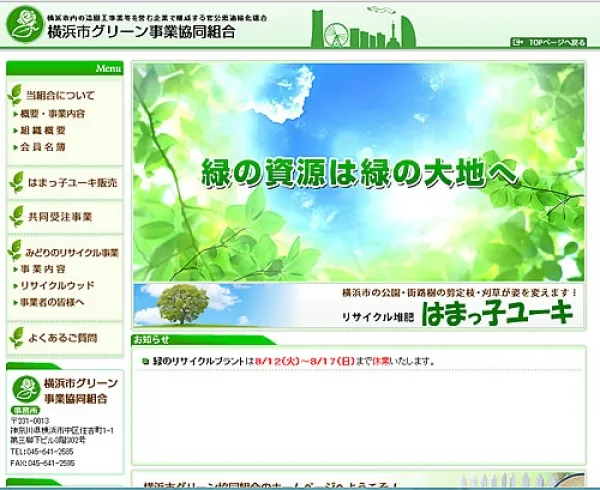This screenshot has height=490, width=600.
Task: Select the 〒231-0013 postal code text
Action: 30,421
